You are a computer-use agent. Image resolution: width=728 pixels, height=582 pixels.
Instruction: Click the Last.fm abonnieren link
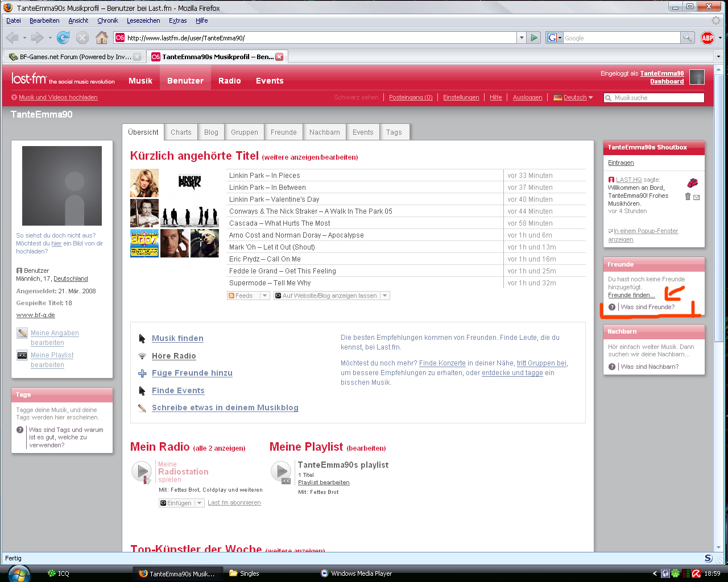click(x=234, y=503)
